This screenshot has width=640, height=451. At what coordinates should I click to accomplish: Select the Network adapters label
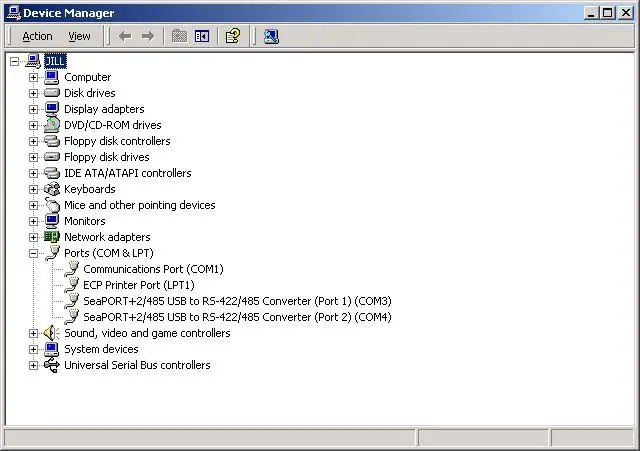pyautogui.click(x=107, y=237)
